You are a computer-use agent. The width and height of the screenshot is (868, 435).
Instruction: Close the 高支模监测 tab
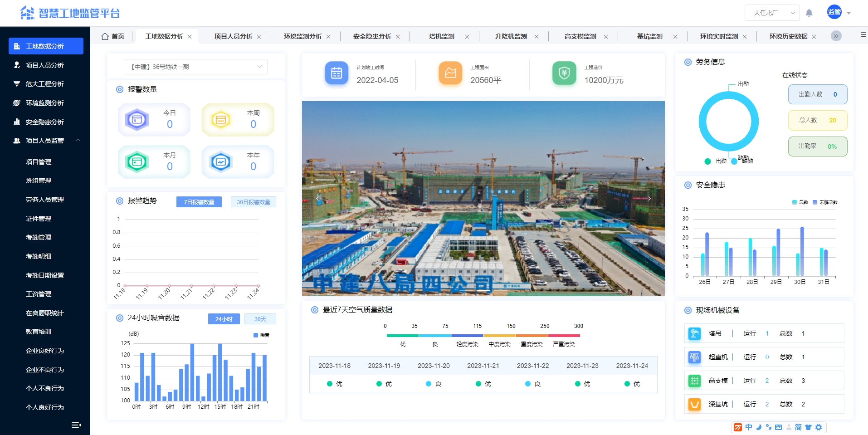pos(606,37)
